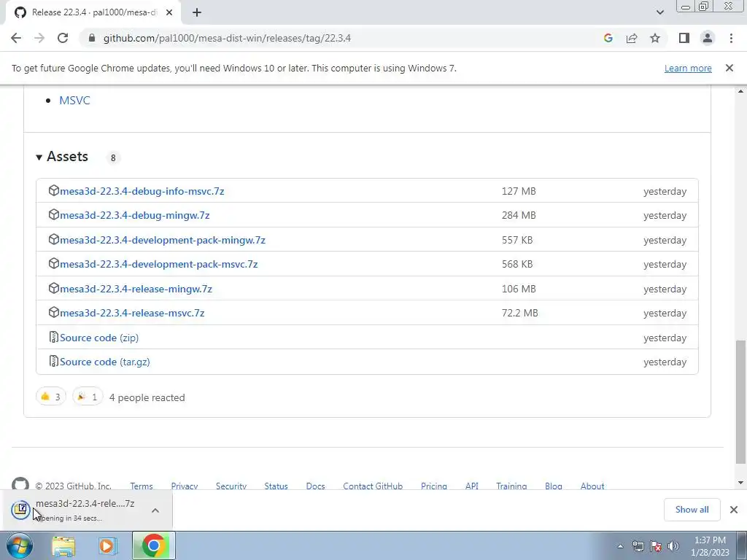Bookmark this page with the star icon
The height and width of the screenshot is (560, 747).
[x=655, y=38]
